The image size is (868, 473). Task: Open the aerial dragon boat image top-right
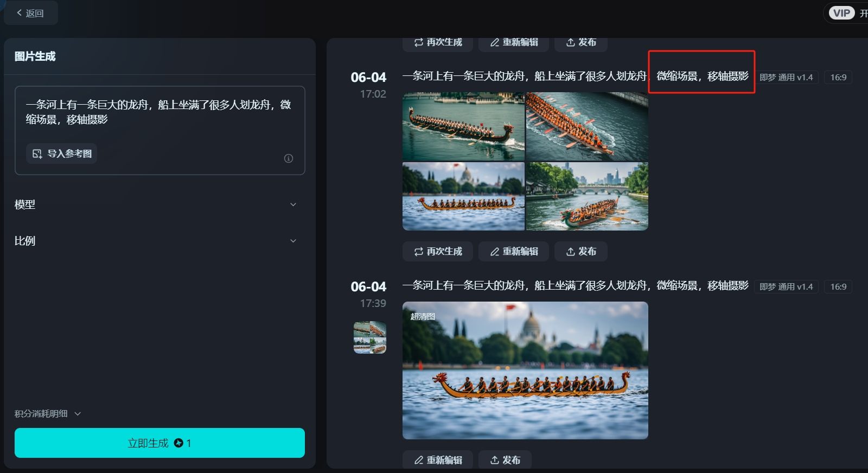point(587,126)
